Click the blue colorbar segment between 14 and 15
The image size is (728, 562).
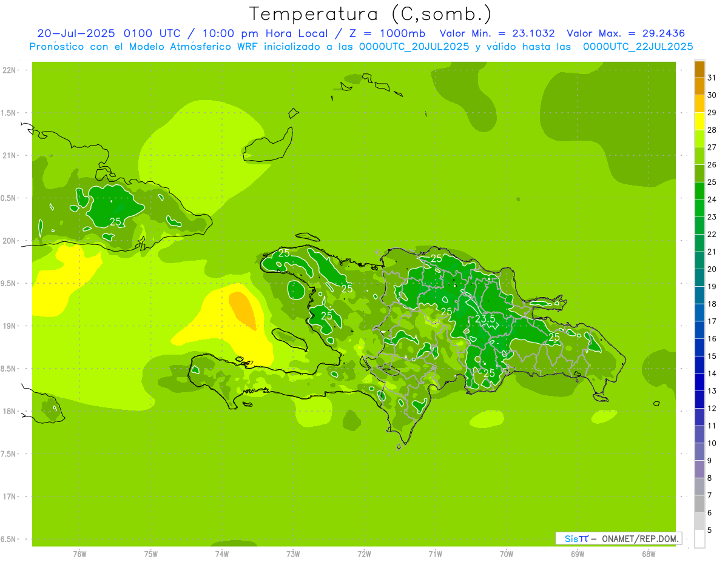coord(700,365)
